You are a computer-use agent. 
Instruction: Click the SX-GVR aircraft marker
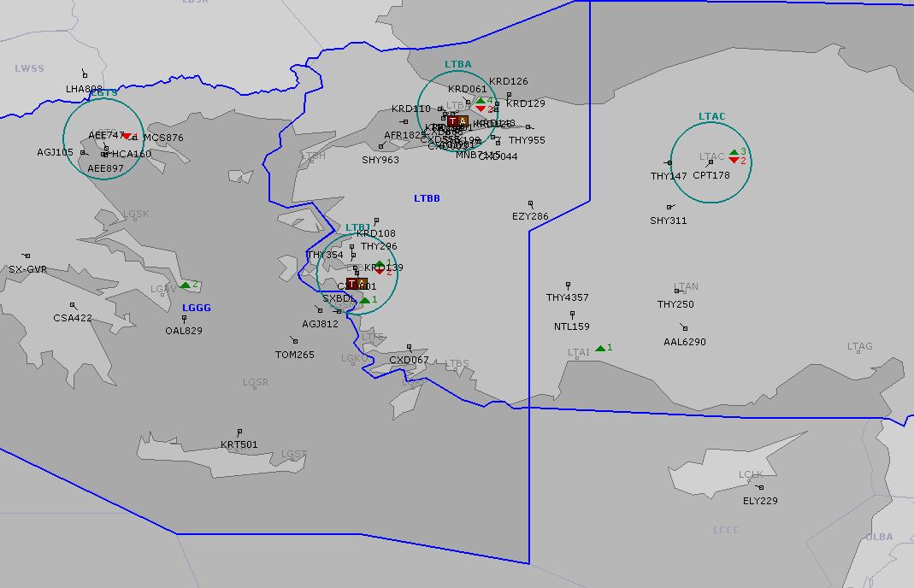click(27, 256)
